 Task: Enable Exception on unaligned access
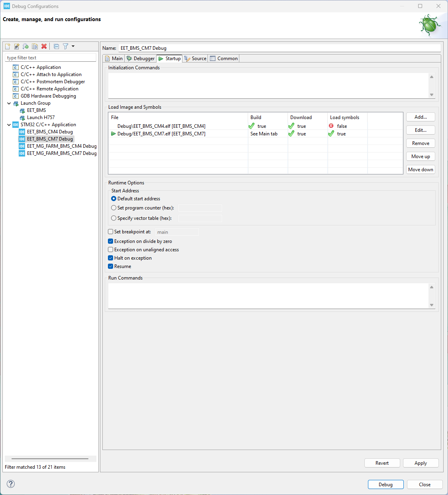click(x=111, y=250)
